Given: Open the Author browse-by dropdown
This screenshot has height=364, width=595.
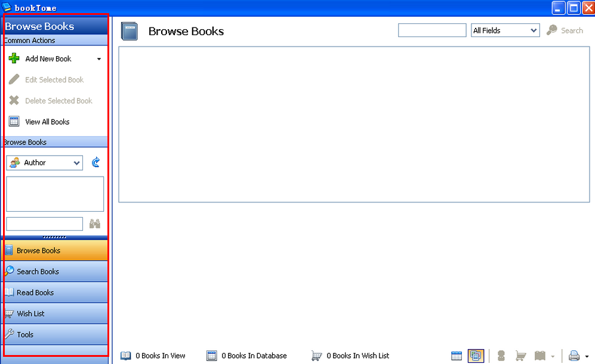Looking at the screenshot, I should [44, 163].
